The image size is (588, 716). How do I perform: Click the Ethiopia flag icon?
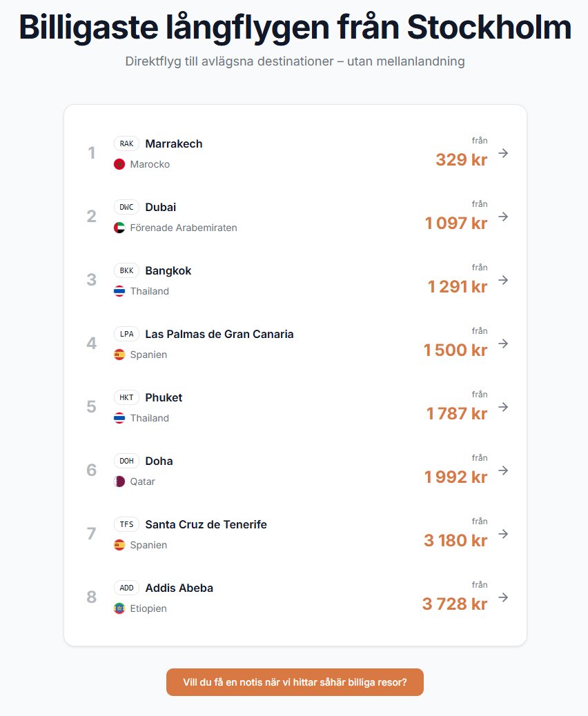[119, 608]
